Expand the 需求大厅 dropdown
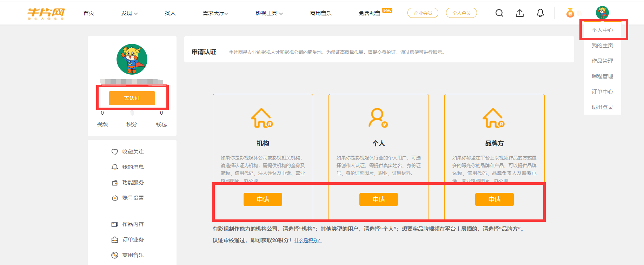The image size is (644, 265). coord(215,13)
